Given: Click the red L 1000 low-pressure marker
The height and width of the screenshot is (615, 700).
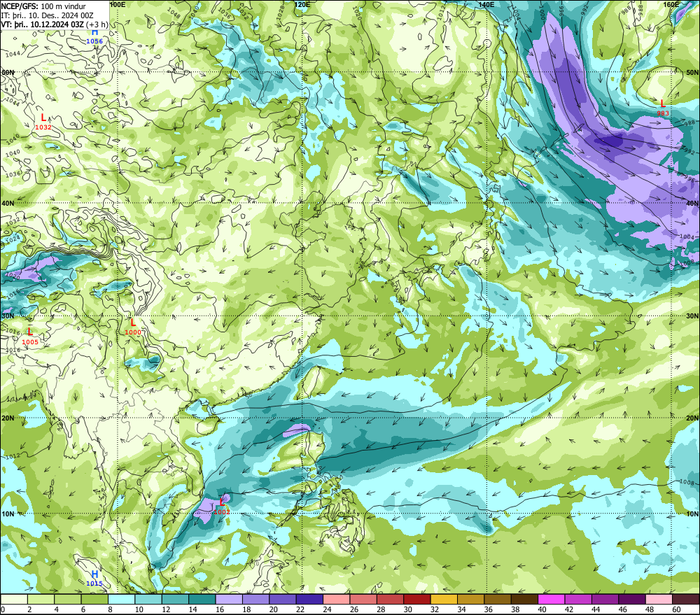Looking at the screenshot, I should click(x=132, y=327).
